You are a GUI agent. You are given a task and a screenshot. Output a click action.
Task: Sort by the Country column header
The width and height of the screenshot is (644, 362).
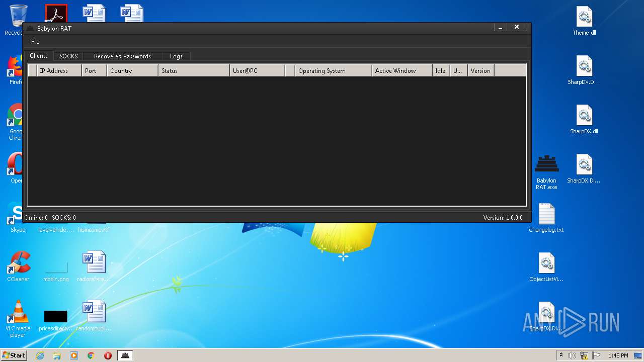[x=133, y=71]
